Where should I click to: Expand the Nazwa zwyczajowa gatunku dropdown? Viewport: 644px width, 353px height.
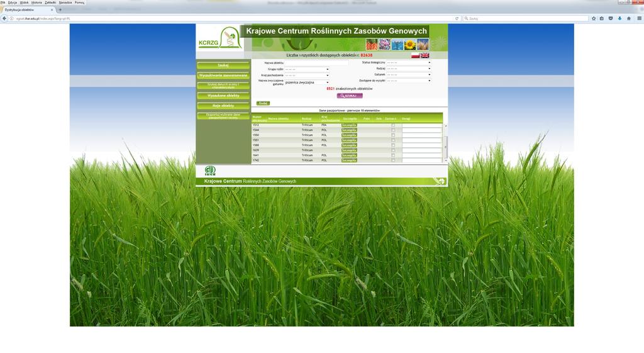[x=307, y=82]
